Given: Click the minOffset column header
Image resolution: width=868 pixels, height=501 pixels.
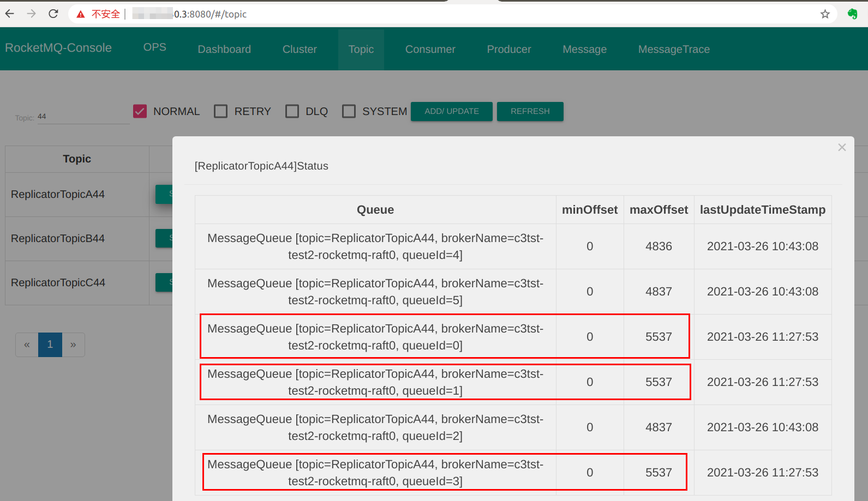Looking at the screenshot, I should (590, 209).
